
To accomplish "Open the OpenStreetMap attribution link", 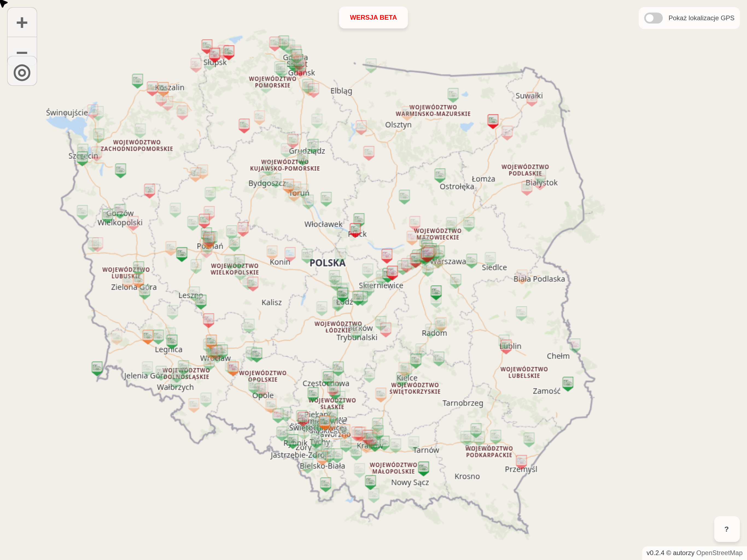I will pos(719,553).
